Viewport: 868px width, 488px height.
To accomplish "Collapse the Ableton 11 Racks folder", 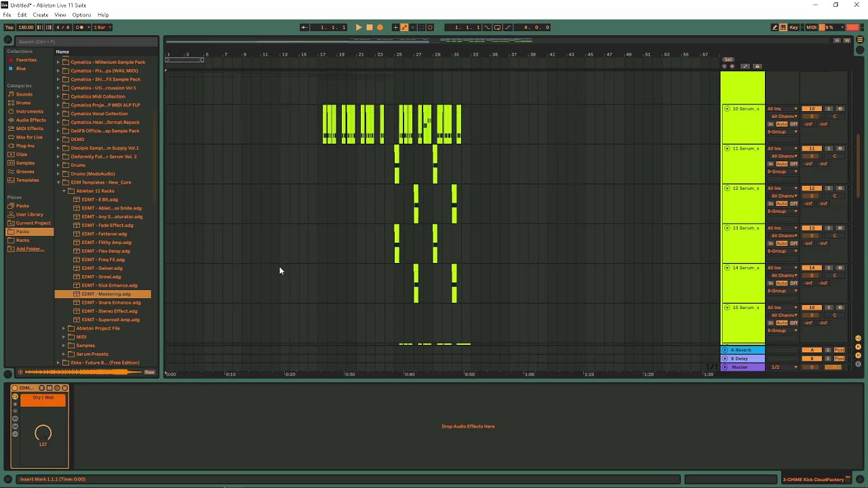I will click(x=64, y=191).
